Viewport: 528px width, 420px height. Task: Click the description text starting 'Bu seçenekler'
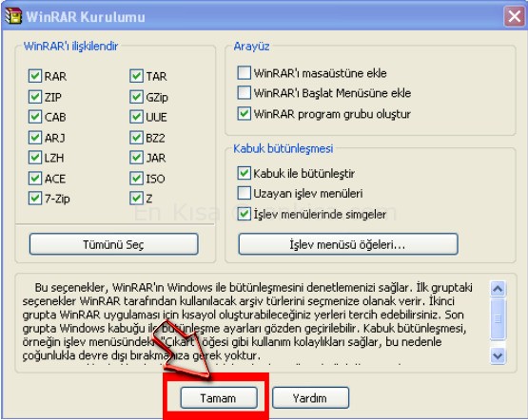click(x=247, y=321)
